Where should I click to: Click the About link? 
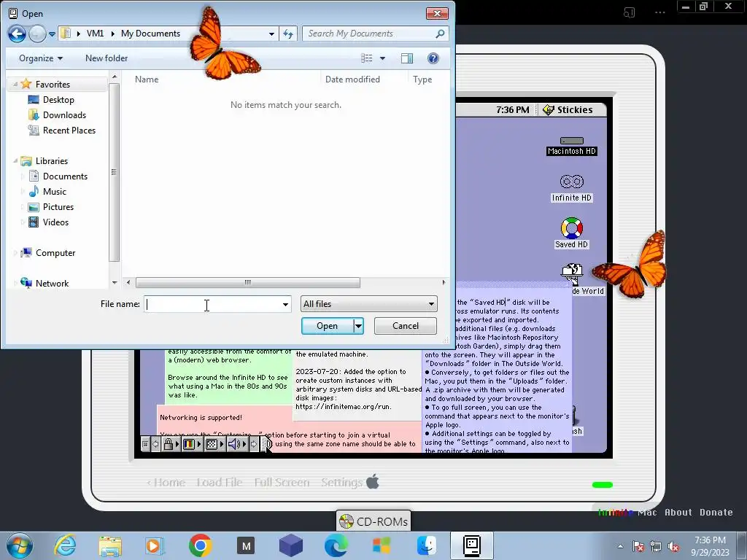coord(678,513)
